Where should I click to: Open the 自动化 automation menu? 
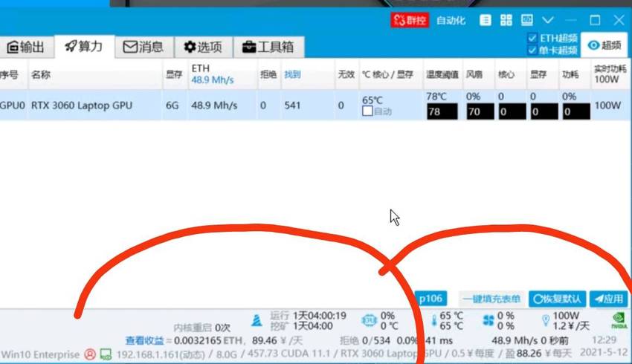coord(451,21)
